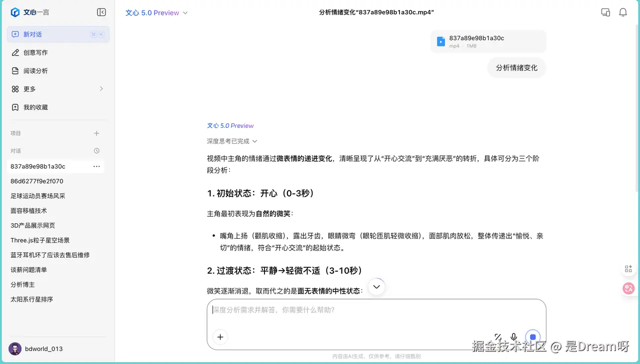This screenshot has height=364, width=640.
Task: Click the plus attachment button in input
Action: (220, 337)
